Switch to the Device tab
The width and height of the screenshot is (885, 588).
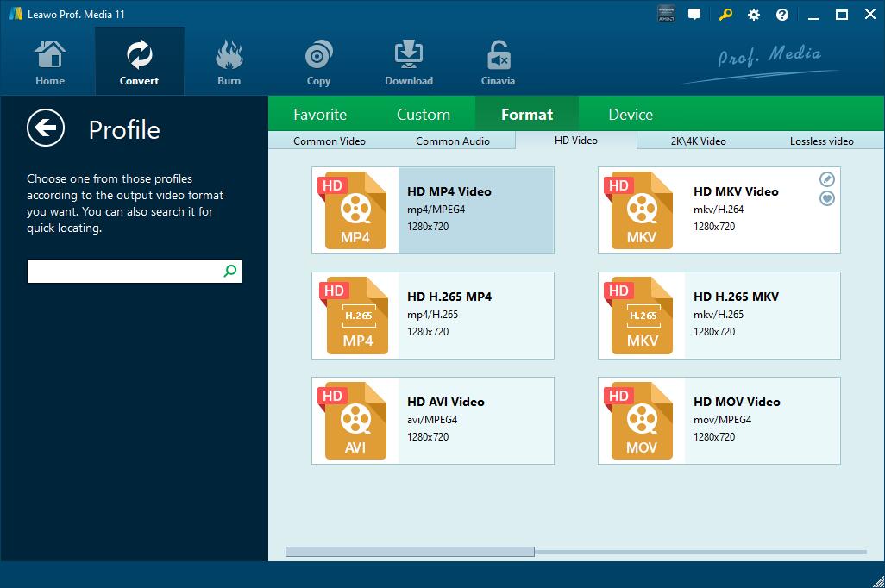click(x=630, y=115)
